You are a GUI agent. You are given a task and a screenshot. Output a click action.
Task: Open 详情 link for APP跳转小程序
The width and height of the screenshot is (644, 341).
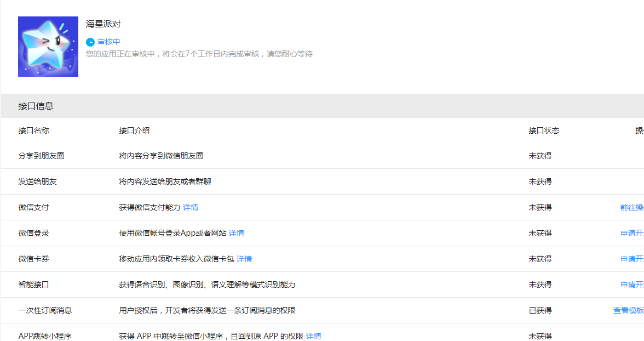coord(313,336)
